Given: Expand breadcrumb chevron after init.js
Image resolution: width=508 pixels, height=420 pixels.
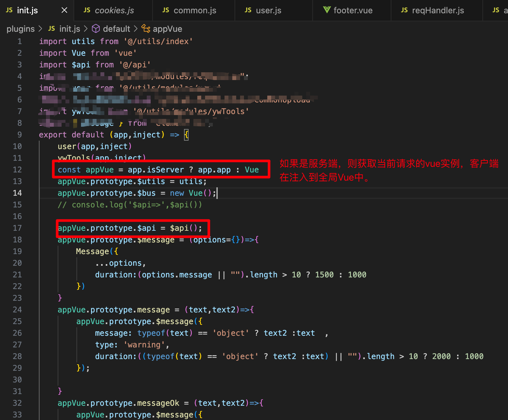Looking at the screenshot, I should tap(86, 29).
